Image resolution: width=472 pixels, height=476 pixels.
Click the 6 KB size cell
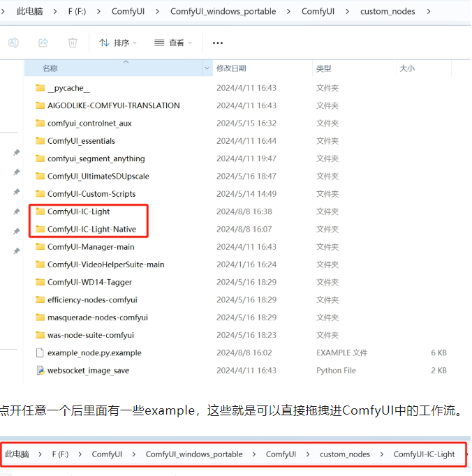[438, 352]
